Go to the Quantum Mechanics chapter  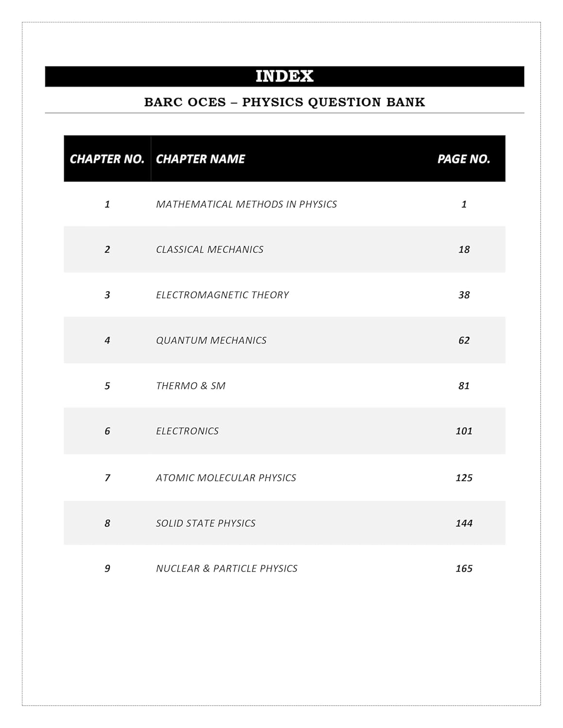[211, 340]
